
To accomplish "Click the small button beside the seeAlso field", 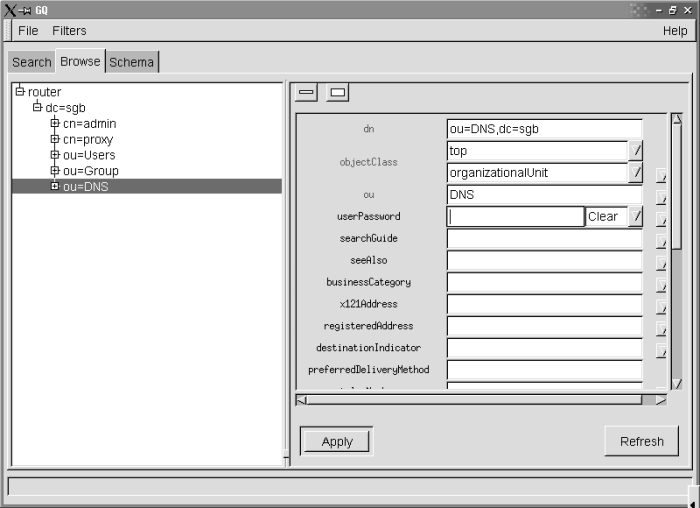I will (x=661, y=262).
